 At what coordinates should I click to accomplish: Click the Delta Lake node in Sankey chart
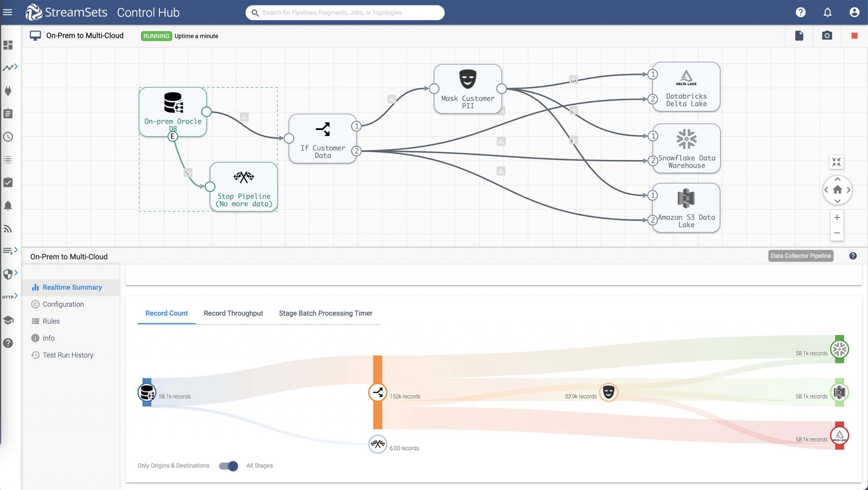coord(839,435)
